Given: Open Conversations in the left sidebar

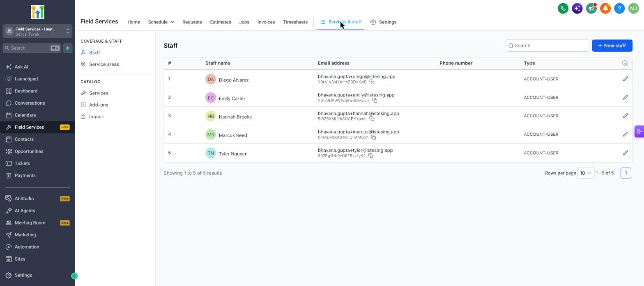Looking at the screenshot, I should [30, 103].
